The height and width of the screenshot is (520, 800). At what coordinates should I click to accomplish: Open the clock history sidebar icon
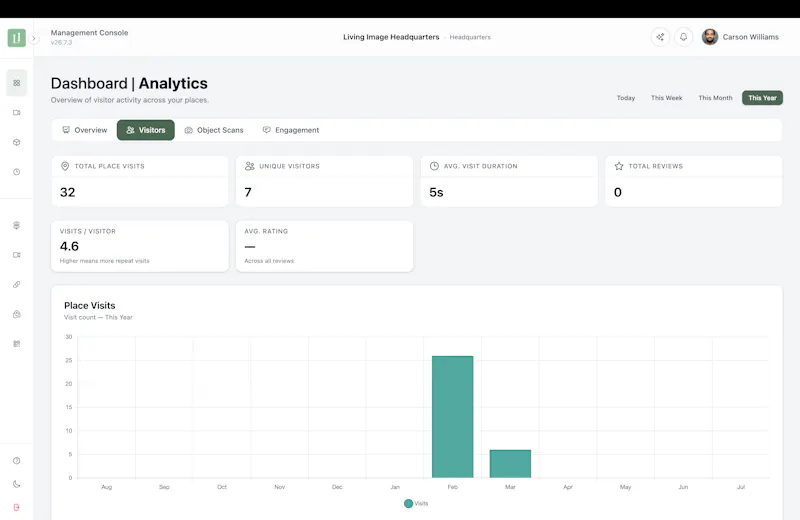[16, 172]
